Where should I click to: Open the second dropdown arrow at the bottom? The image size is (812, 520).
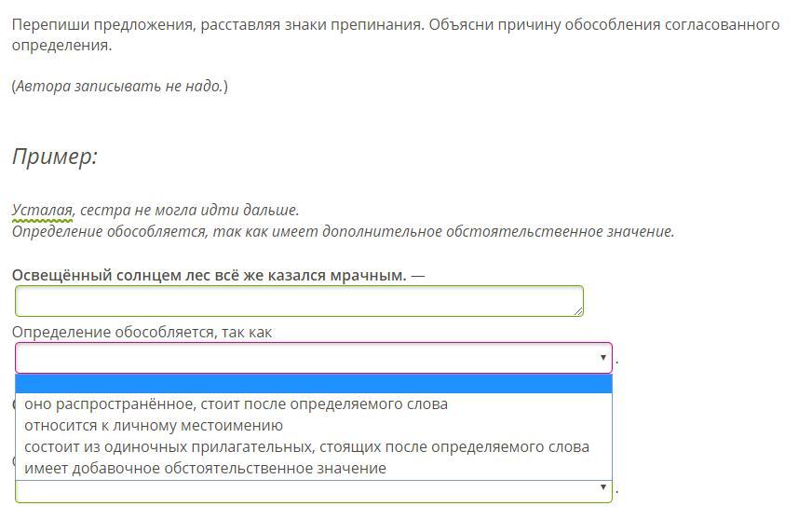pyautogui.click(x=603, y=487)
